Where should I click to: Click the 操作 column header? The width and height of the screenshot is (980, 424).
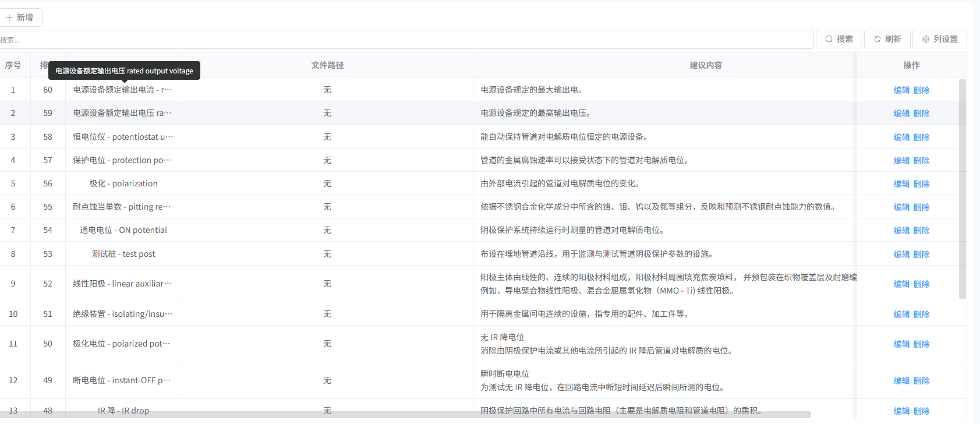click(911, 65)
